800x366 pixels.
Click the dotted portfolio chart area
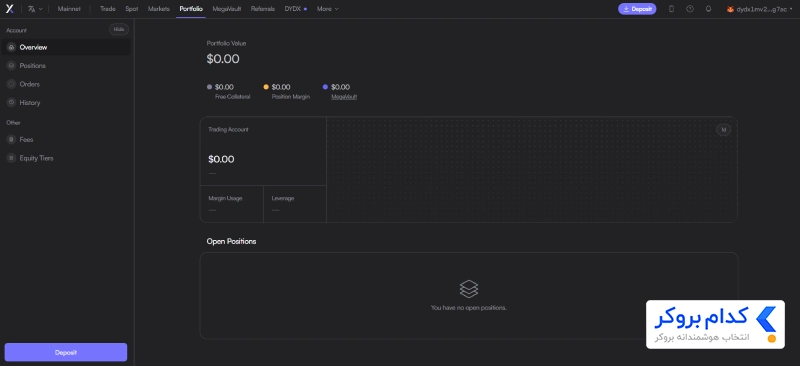point(532,170)
